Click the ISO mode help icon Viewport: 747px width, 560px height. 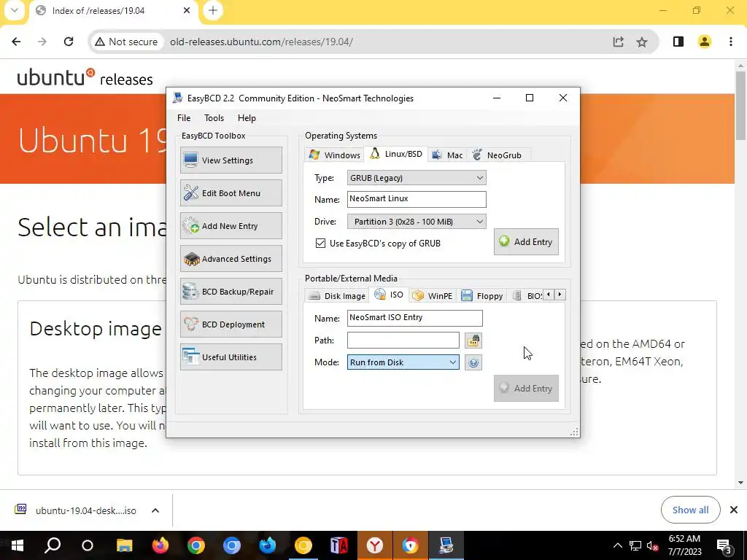click(473, 362)
